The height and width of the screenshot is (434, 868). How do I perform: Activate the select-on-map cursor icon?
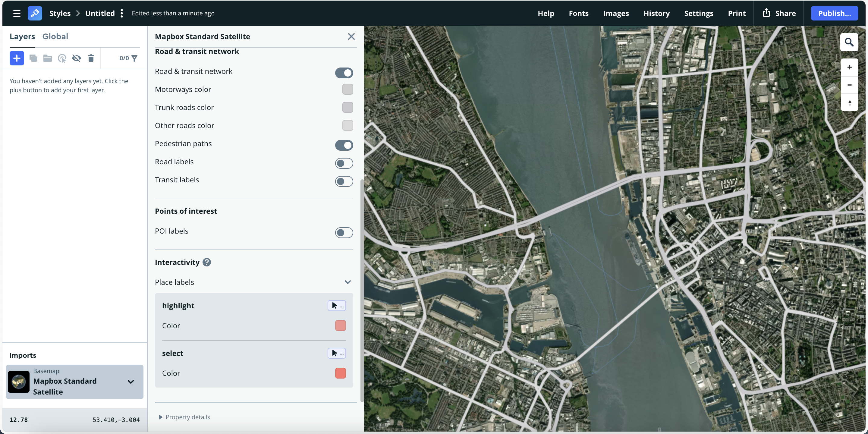click(x=62, y=58)
